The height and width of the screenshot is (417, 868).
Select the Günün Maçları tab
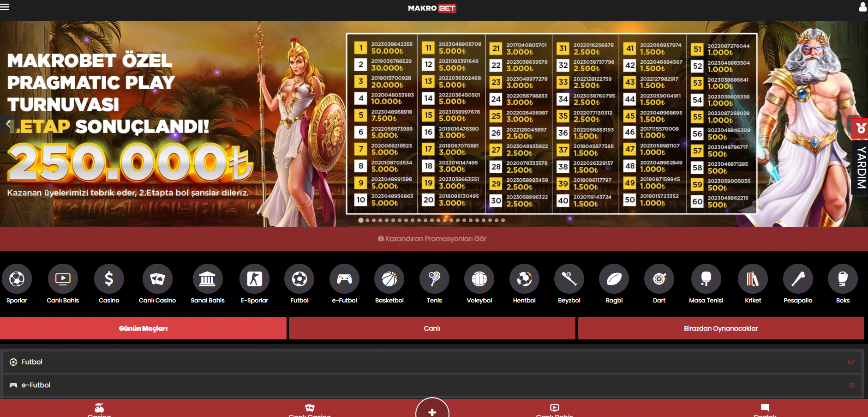click(143, 328)
